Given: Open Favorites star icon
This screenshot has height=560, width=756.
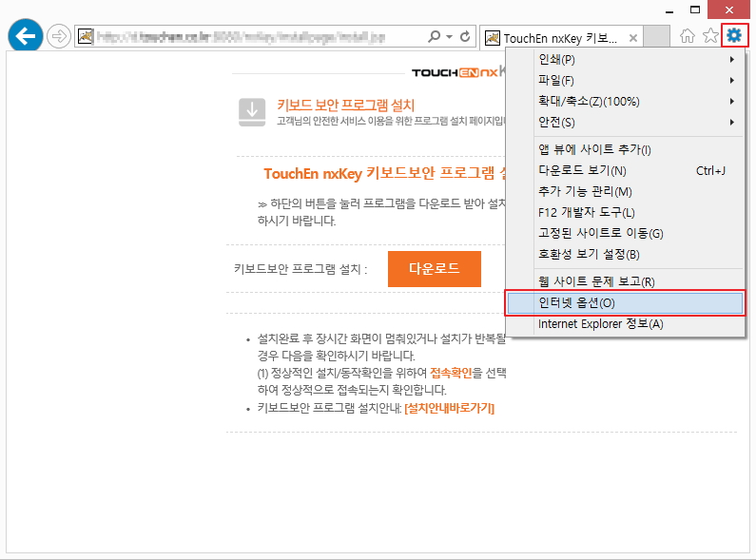Looking at the screenshot, I should coord(710,36).
